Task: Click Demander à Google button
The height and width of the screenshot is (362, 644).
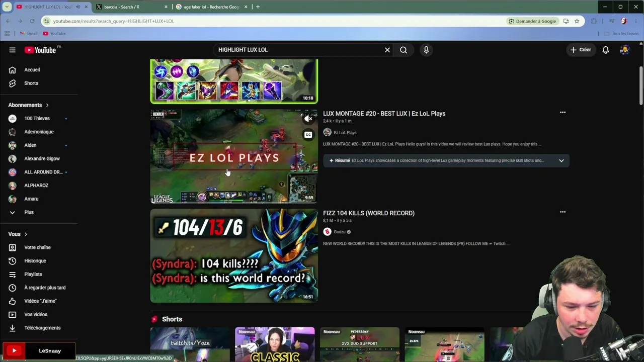Action: [x=532, y=21]
